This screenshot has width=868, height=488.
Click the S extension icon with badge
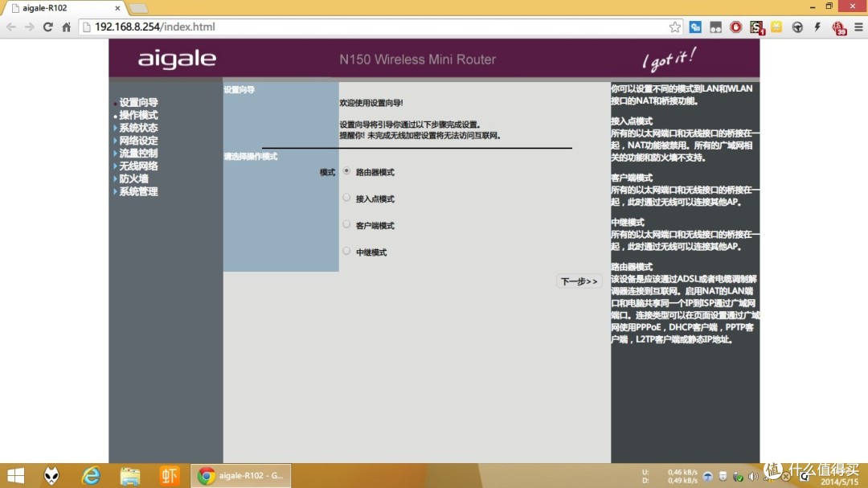[x=757, y=27]
